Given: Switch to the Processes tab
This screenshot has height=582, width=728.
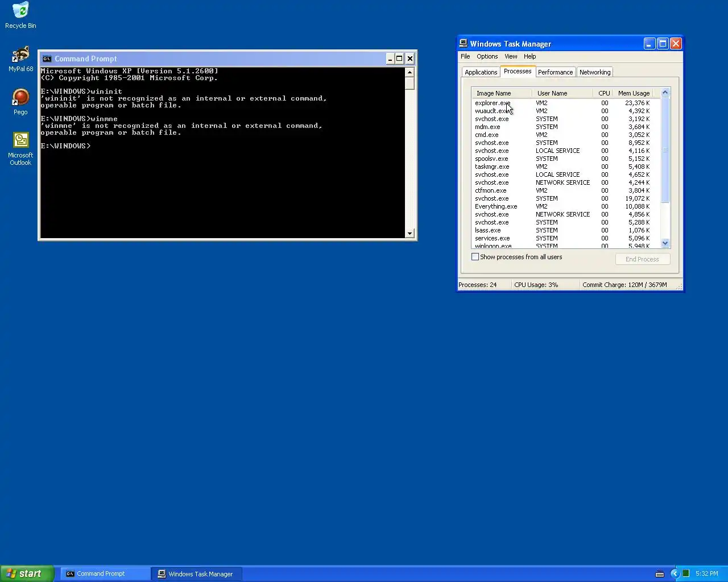Looking at the screenshot, I should 518,71.
